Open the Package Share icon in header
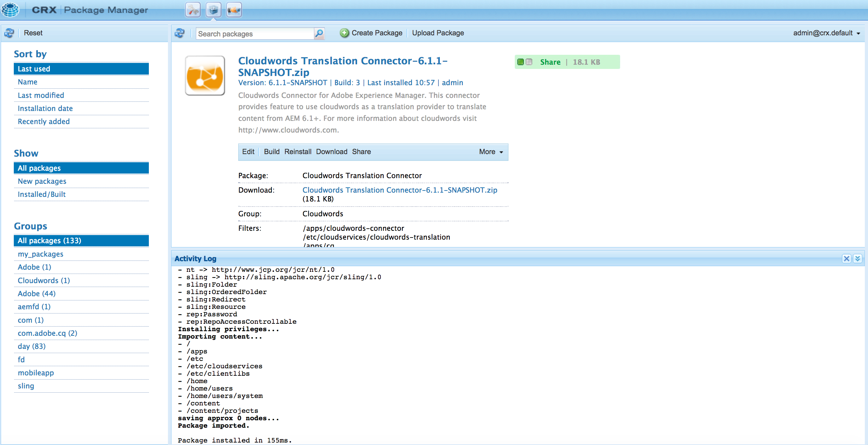 234,10
